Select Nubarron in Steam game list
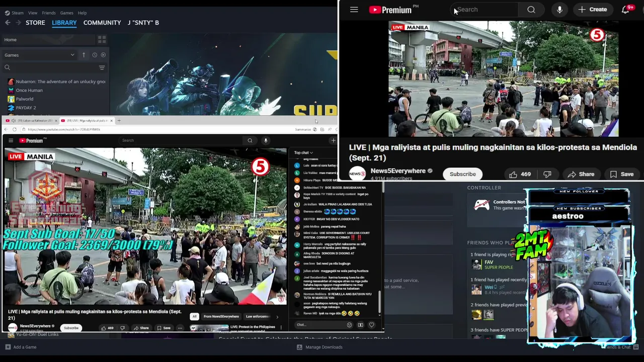 click(x=56, y=81)
